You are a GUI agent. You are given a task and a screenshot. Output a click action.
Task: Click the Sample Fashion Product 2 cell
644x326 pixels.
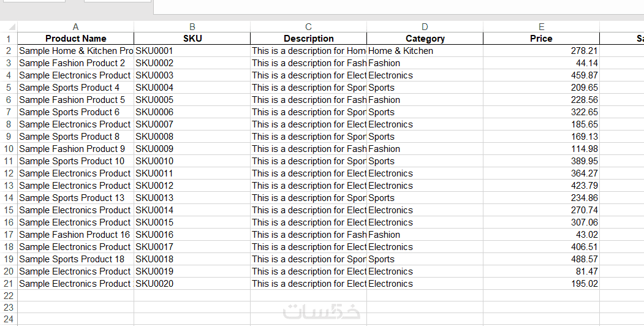point(75,63)
